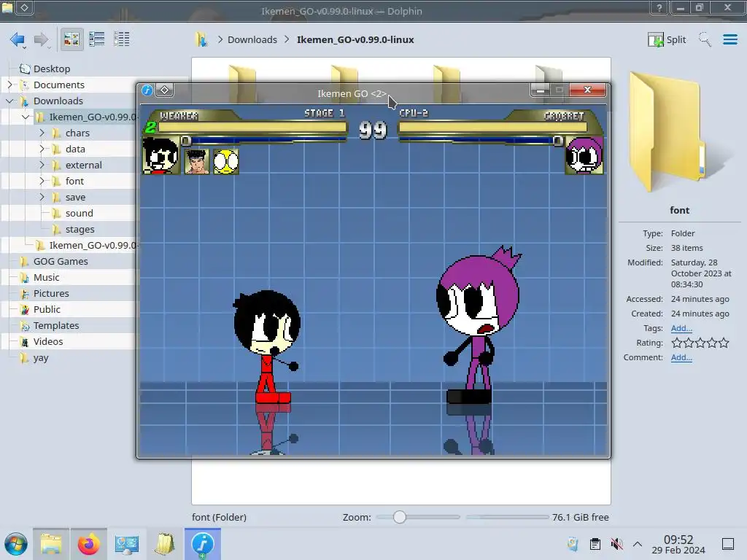This screenshot has width=747, height=560.
Task: Click the Dolphin zoom slider handle
Action: click(x=400, y=517)
